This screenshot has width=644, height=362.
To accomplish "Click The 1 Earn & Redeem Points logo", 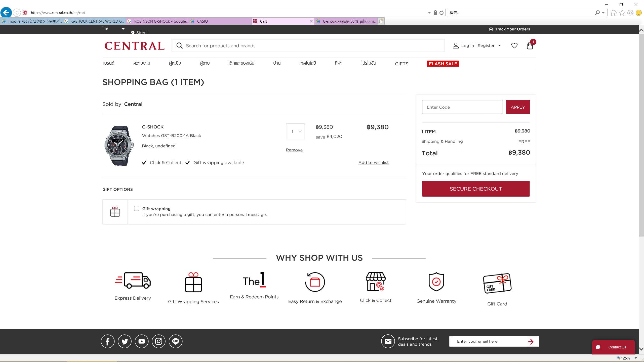I will [254, 280].
